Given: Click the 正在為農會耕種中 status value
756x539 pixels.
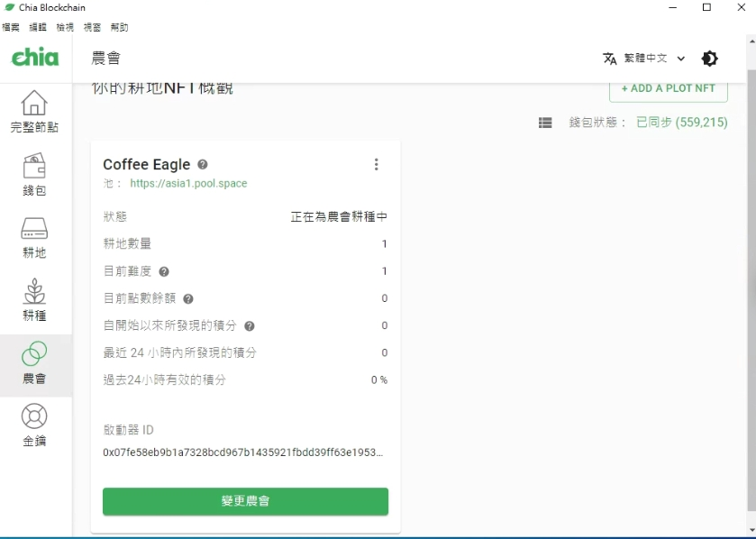Looking at the screenshot, I should (x=339, y=217).
